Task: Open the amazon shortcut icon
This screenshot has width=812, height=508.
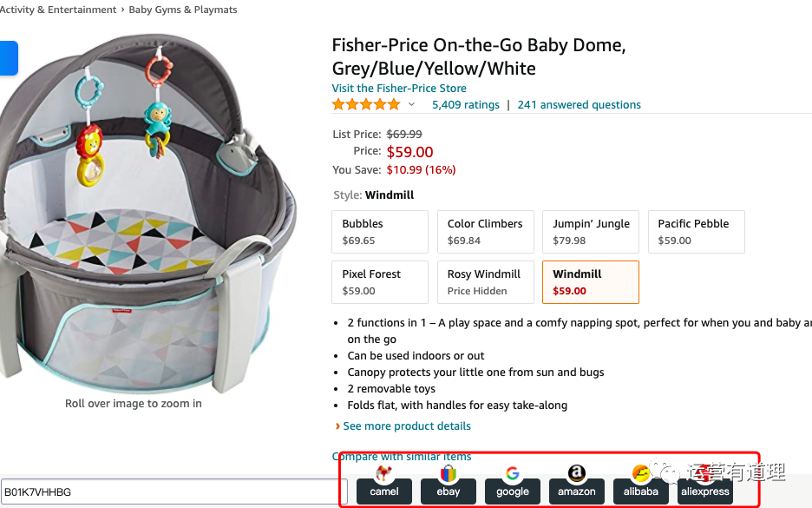Action: (577, 484)
